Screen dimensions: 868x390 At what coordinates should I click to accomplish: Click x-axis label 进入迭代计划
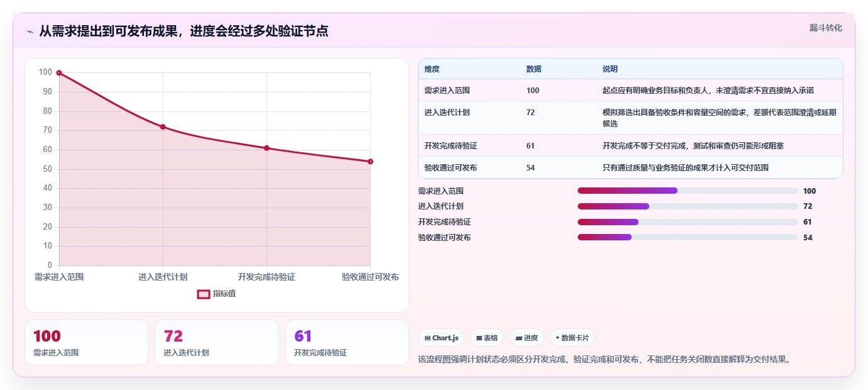pyautogui.click(x=163, y=277)
